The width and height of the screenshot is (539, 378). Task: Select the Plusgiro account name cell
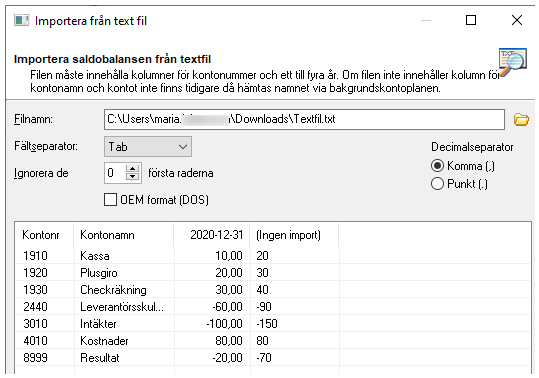pyautogui.click(x=99, y=273)
